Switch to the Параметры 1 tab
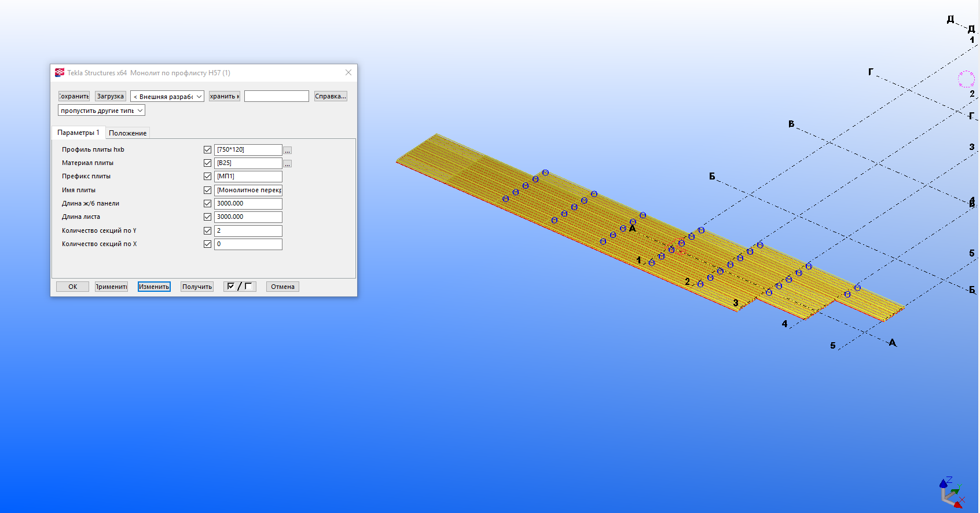Image resolution: width=980 pixels, height=513 pixels. (x=78, y=133)
